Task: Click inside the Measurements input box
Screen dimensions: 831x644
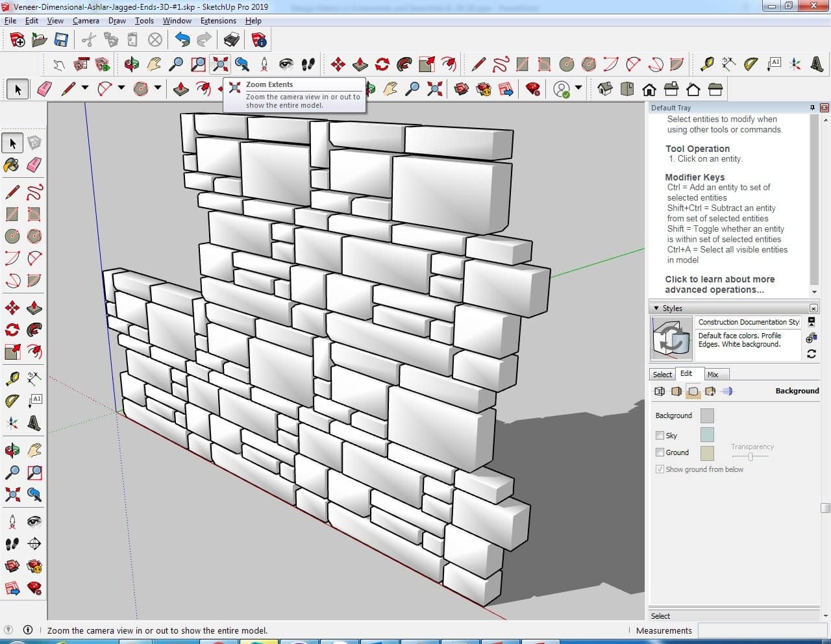Action: pos(761,630)
